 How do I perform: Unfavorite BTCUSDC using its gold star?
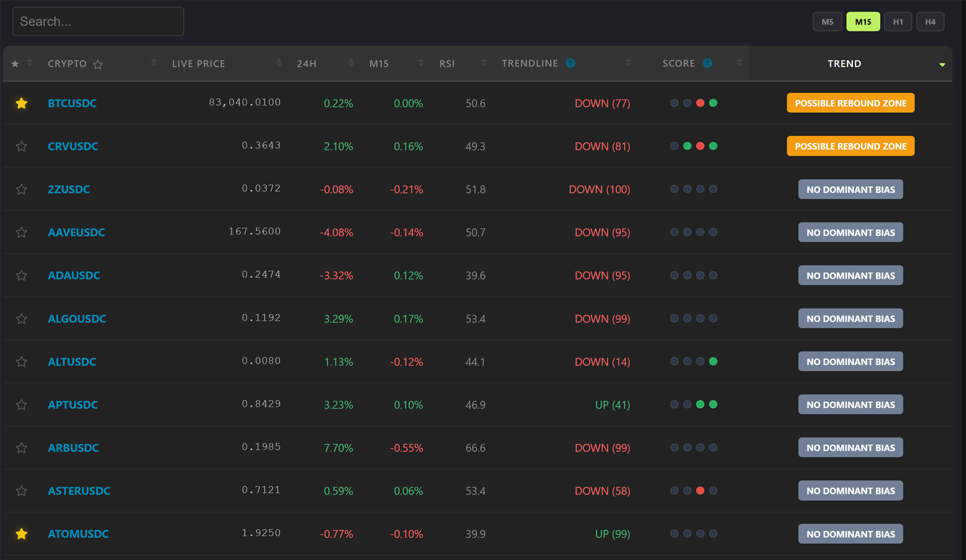tap(22, 103)
